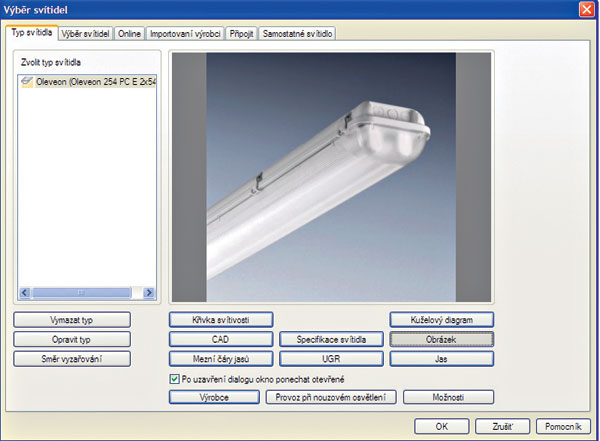This screenshot has height=441, width=600.
Task: Click the UGR button
Action: [x=331, y=358]
